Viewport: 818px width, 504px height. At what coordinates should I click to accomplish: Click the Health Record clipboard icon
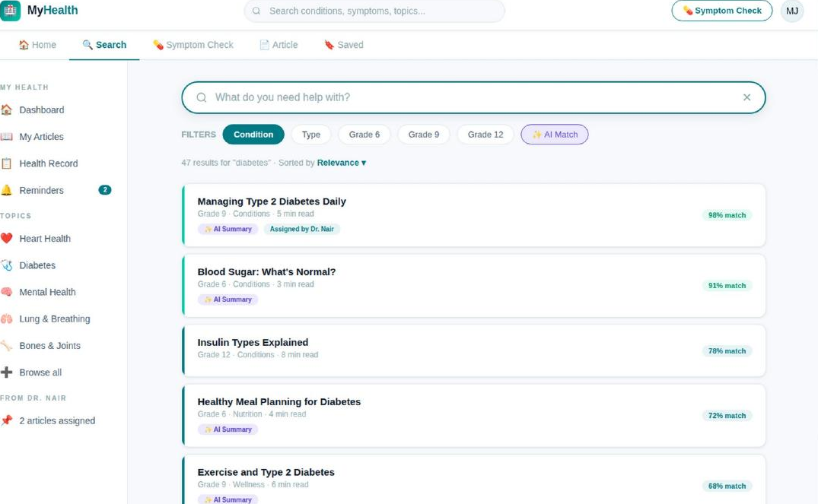(6, 163)
